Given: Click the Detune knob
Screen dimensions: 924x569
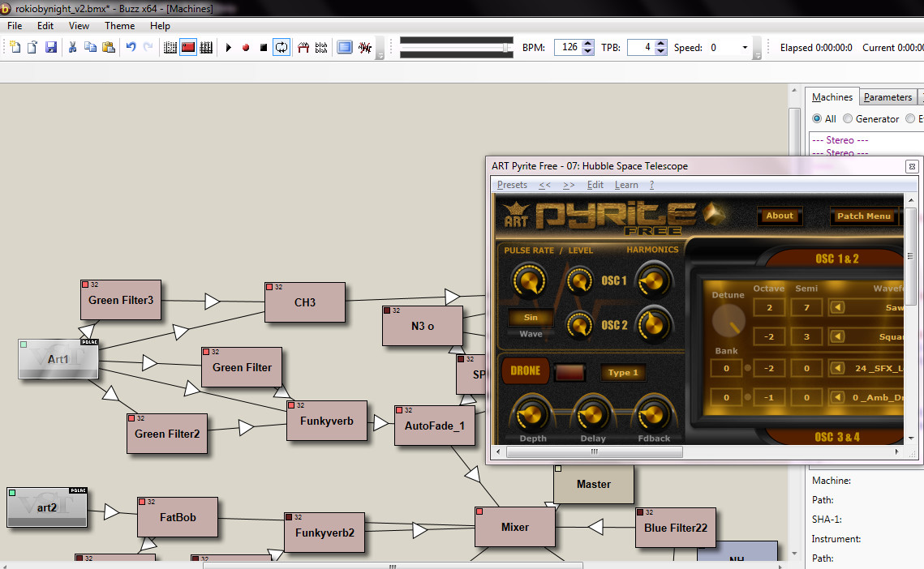Looking at the screenshot, I should (729, 320).
